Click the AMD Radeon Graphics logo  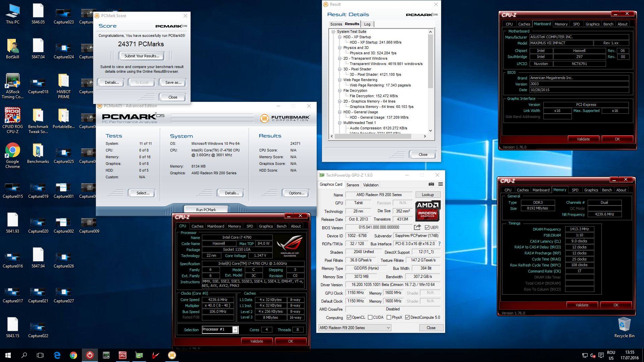[428, 210]
